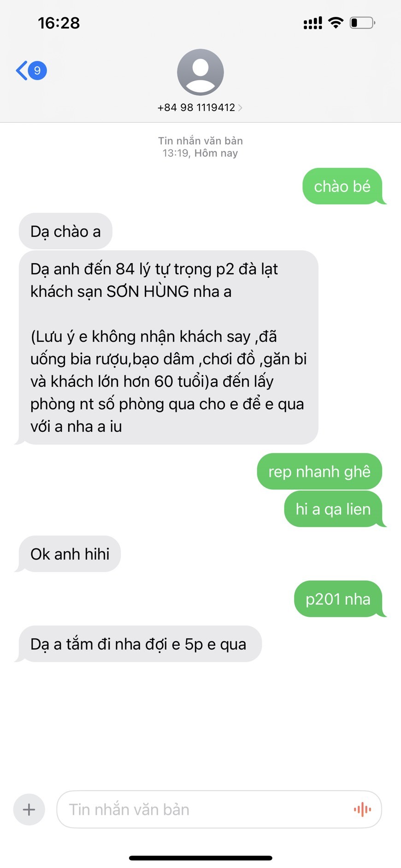
Task: Expand contact details chevron next to number
Action: (240, 108)
